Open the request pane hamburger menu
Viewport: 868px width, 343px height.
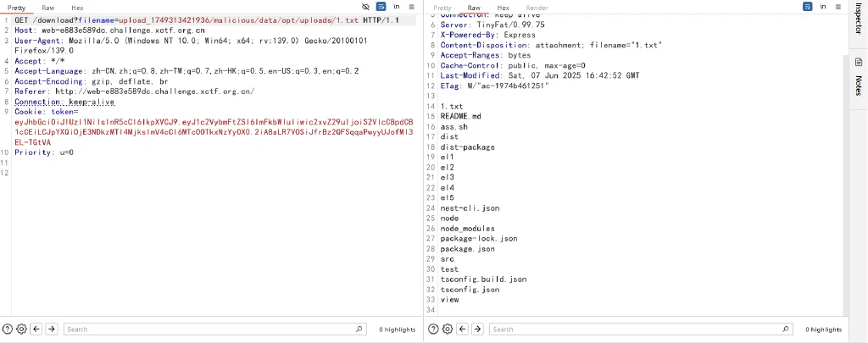tap(411, 7)
